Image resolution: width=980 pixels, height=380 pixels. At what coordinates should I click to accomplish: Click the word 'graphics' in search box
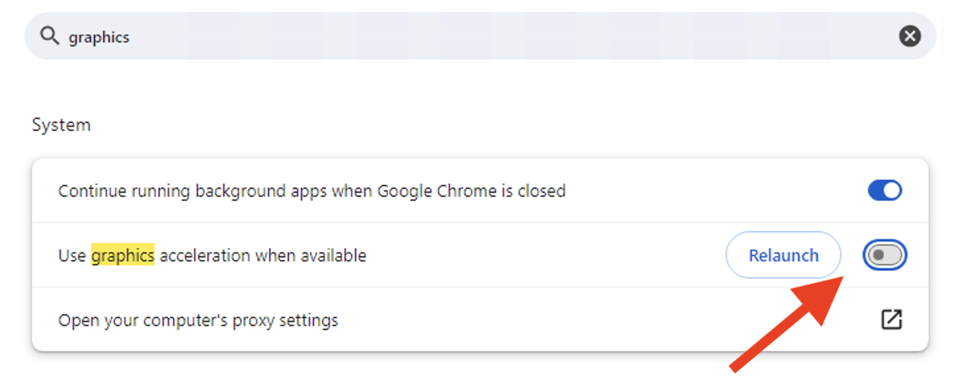[99, 37]
